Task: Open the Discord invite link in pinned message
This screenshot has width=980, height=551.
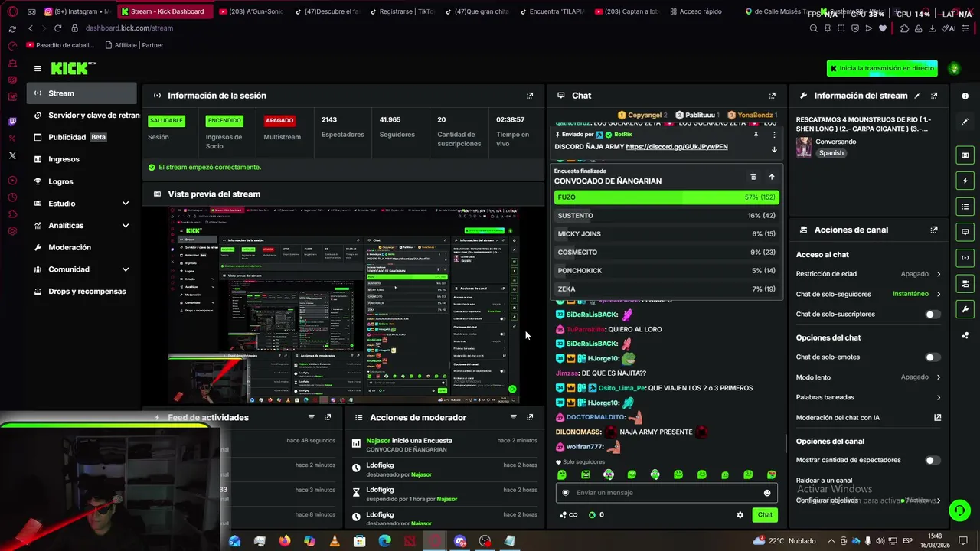Action: (677, 147)
